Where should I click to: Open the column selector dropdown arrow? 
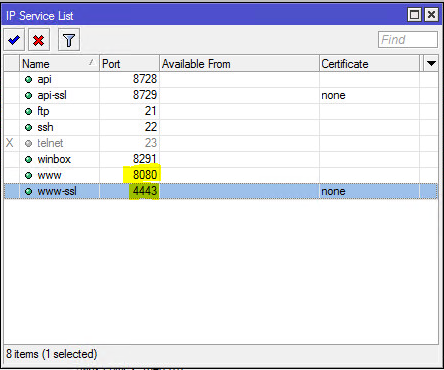coord(431,63)
